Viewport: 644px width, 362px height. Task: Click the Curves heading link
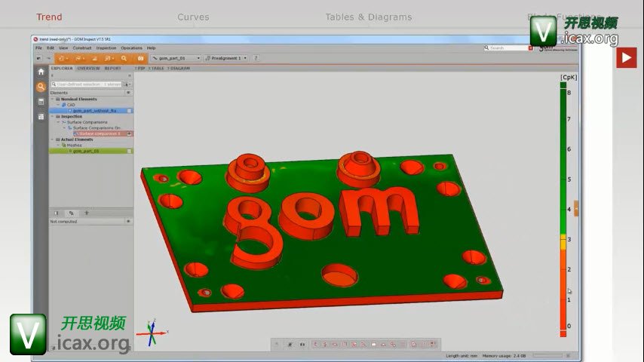pyautogui.click(x=193, y=17)
